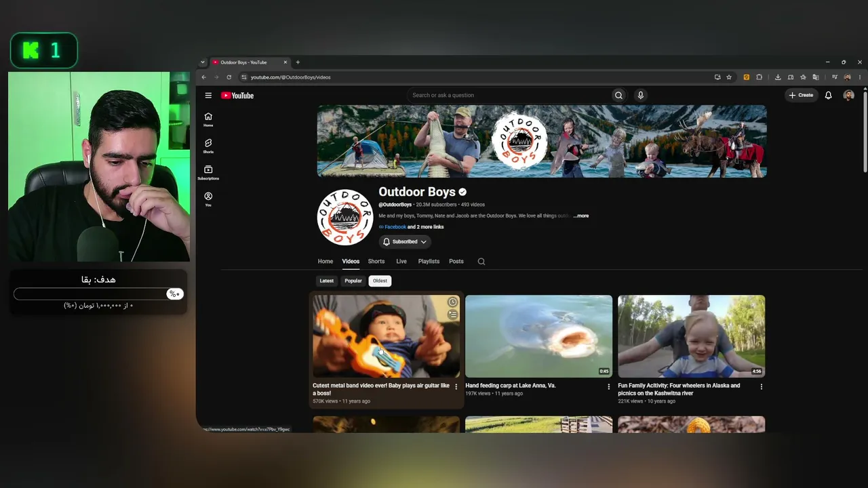This screenshot has height=488, width=868.
Task: Open options menu for the carp feeding video
Action: pyautogui.click(x=608, y=386)
